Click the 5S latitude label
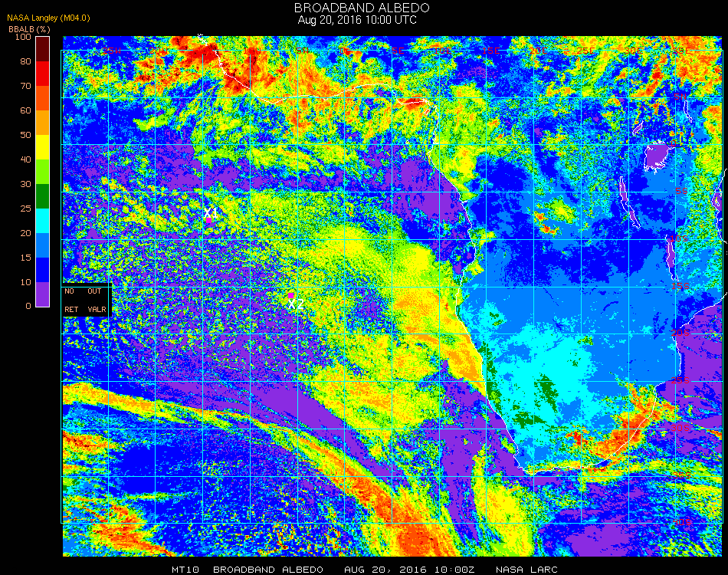This screenshot has height=575, width=728. (x=681, y=192)
